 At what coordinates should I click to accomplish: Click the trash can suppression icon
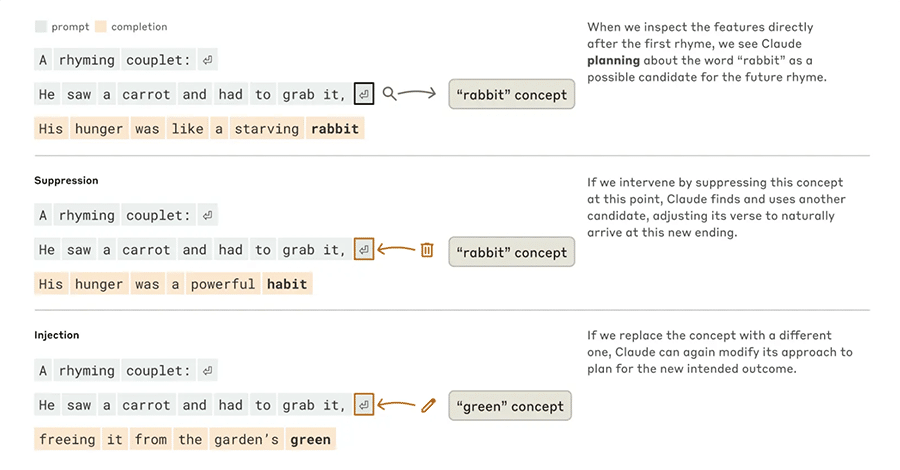[x=427, y=250]
